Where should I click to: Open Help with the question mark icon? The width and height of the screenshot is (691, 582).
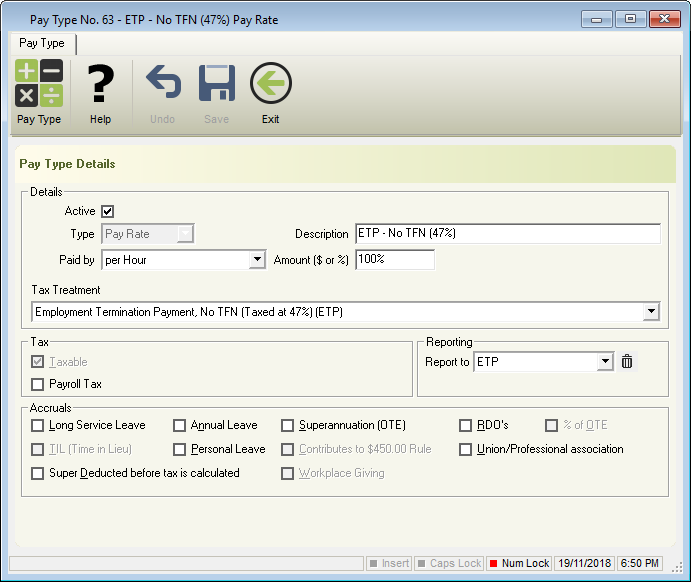click(100, 83)
